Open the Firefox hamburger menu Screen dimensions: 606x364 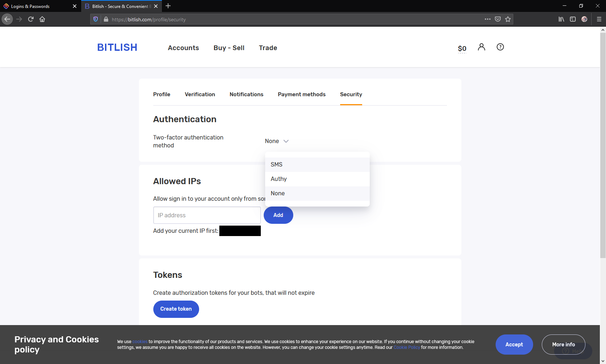point(599,19)
